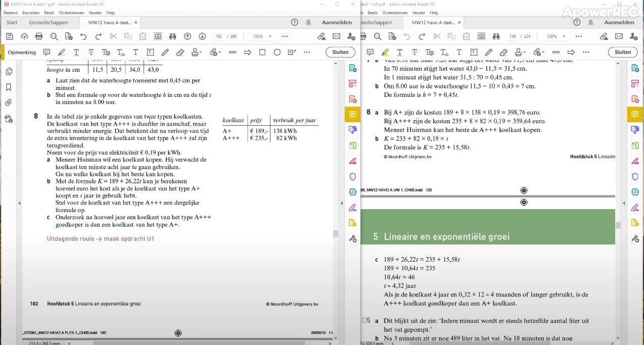Select eraser tool in left window
This screenshot has height=345, width=644.
tap(180, 52)
